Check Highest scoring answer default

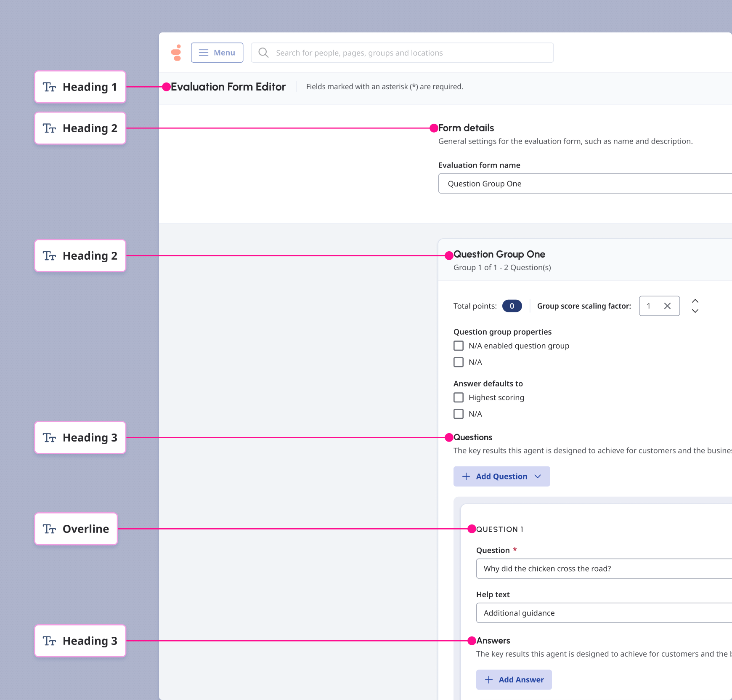pyautogui.click(x=459, y=397)
